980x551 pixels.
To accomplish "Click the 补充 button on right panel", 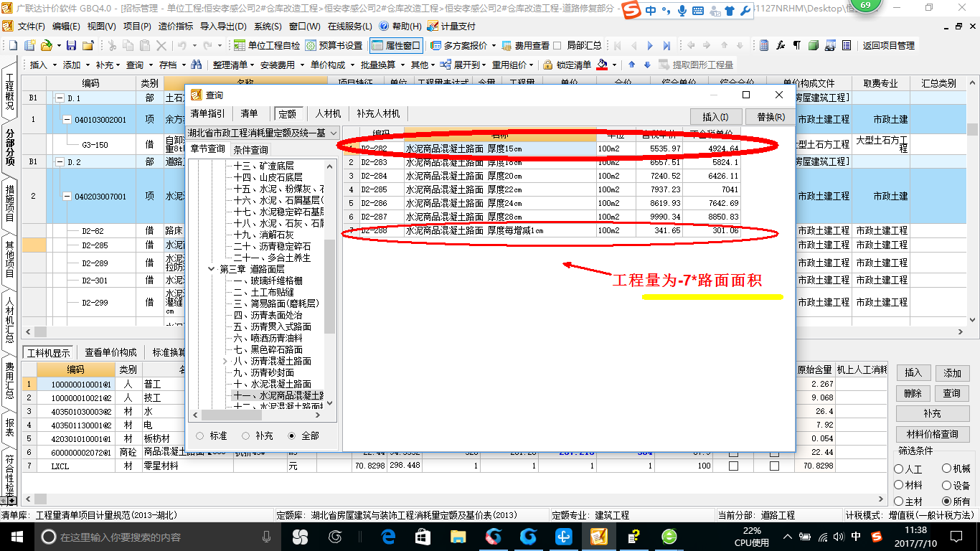I will [x=933, y=414].
